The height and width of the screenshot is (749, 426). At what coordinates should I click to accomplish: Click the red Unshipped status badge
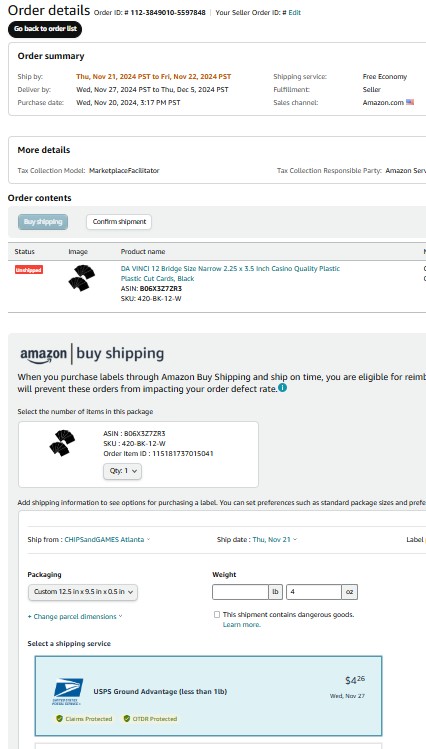pos(29,270)
